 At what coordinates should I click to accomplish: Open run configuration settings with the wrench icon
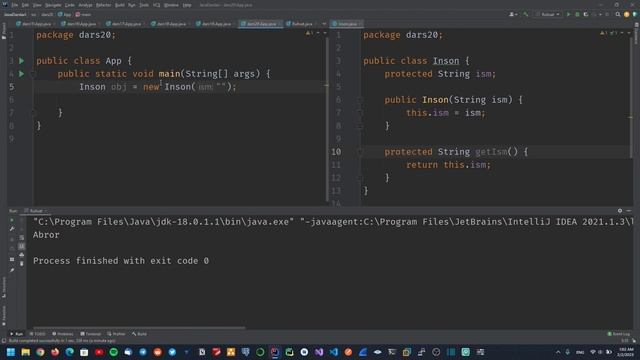coord(12,229)
